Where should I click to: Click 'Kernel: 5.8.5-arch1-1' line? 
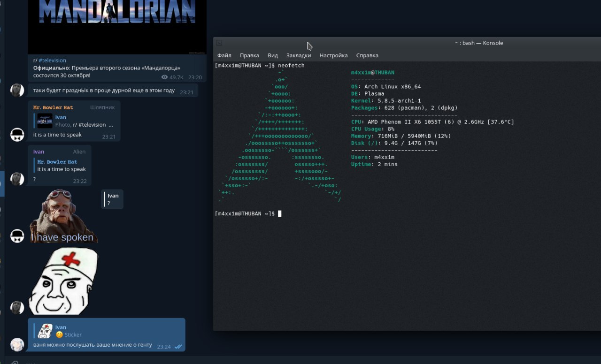tap(386, 101)
